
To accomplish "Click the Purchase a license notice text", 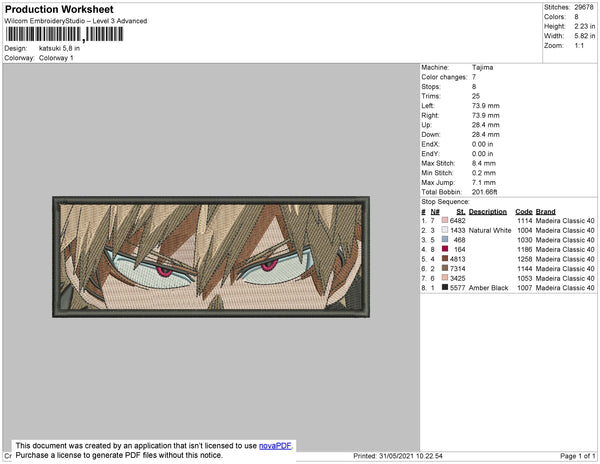I will coord(119,455).
